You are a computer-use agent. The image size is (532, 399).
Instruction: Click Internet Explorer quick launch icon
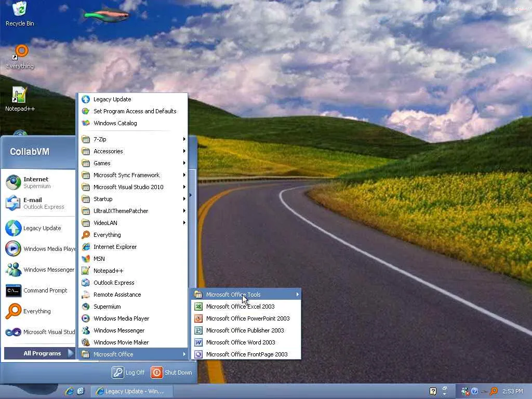click(x=70, y=391)
